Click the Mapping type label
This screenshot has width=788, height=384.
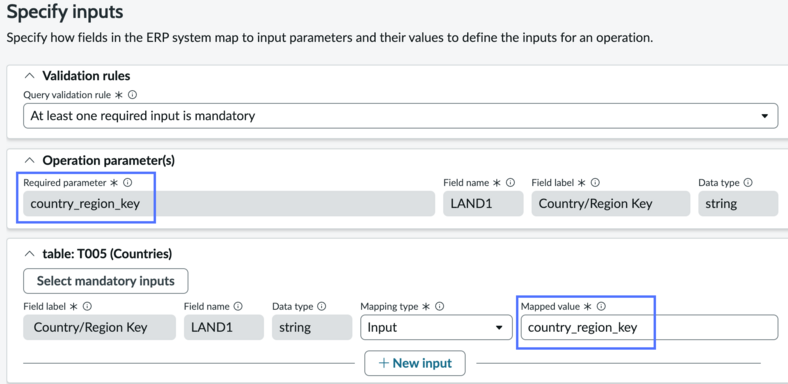389,306
